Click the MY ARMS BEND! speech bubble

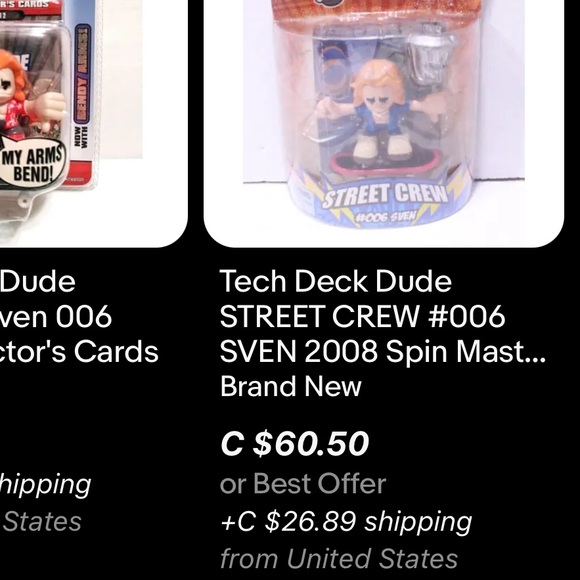(33, 164)
